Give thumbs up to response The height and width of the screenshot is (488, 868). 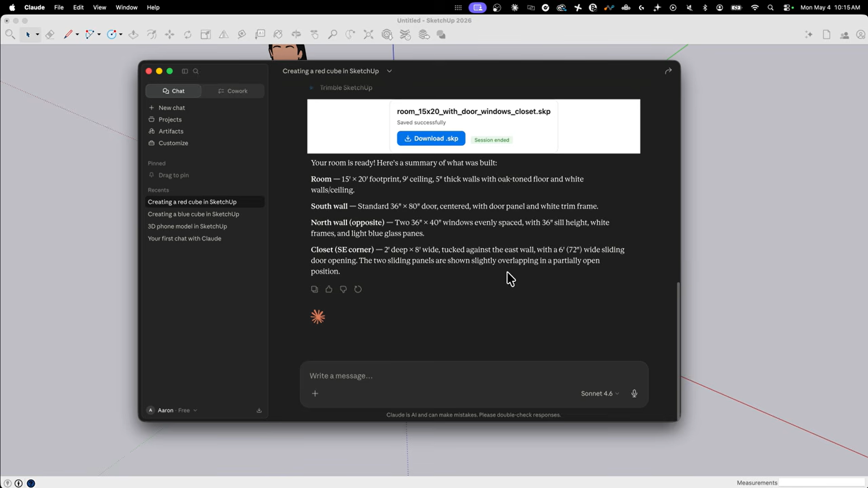point(329,289)
